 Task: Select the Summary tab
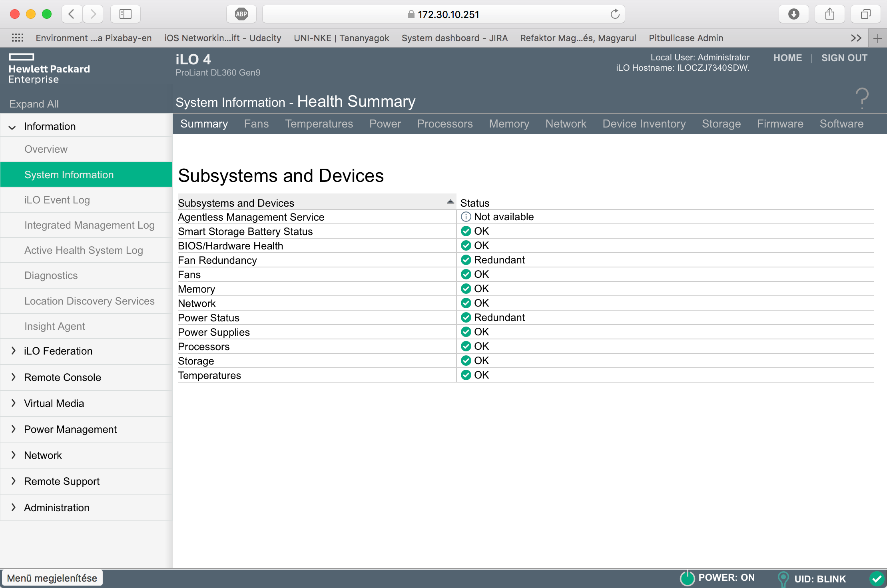pyautogui.click(x=204, y=124)
